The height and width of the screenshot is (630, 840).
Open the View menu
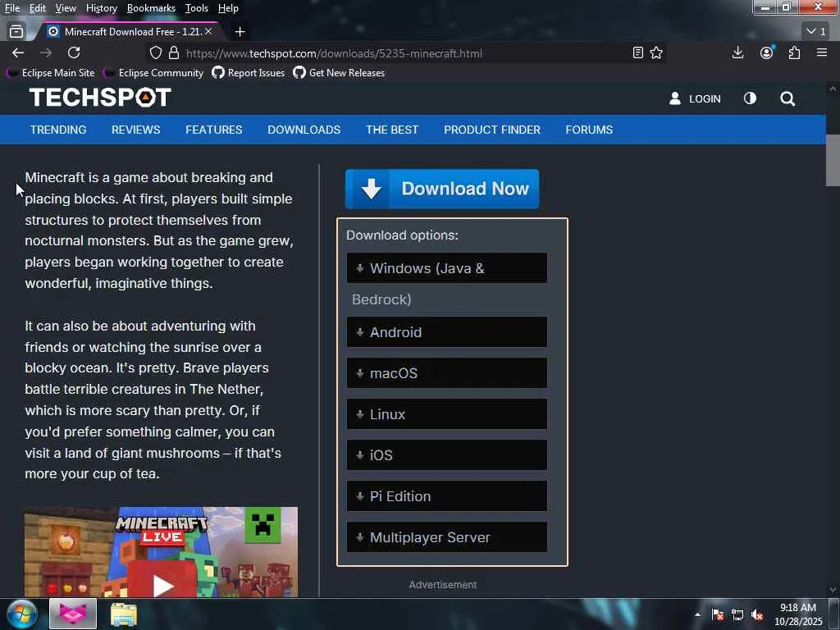pos(66,8)
